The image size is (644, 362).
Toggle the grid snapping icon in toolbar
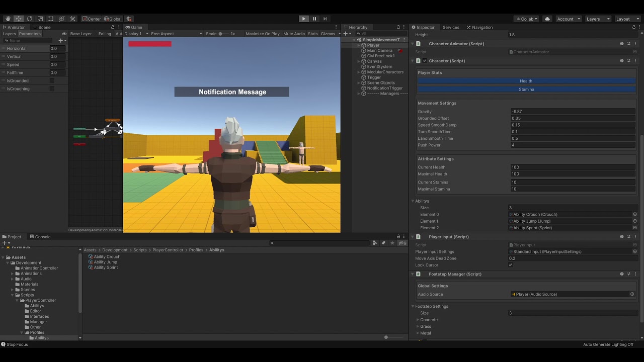pos(129,19)
